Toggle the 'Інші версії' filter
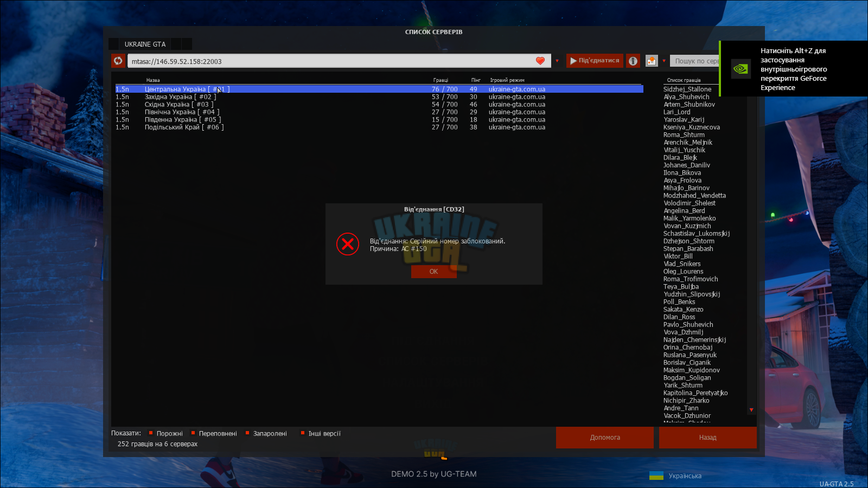Screen dimensions: 868x488 [321, 433]
